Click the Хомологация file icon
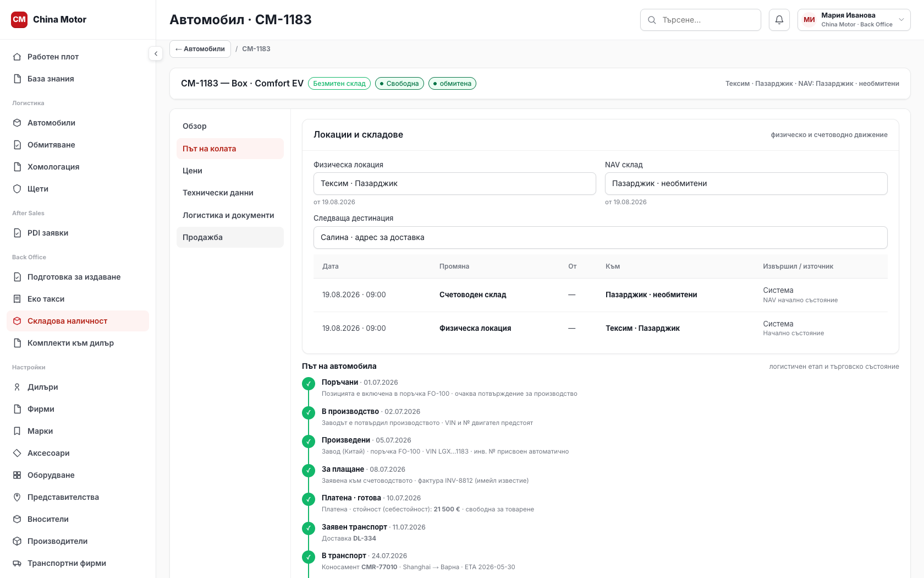The width and height of the screenshot is (924, 578). [x=17, y=167]
